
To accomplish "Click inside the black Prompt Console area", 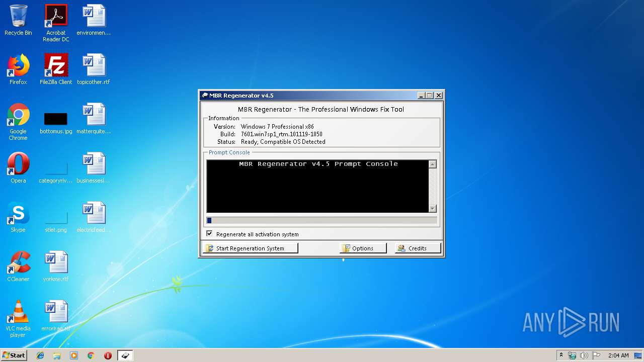I will tap(318, 186).
